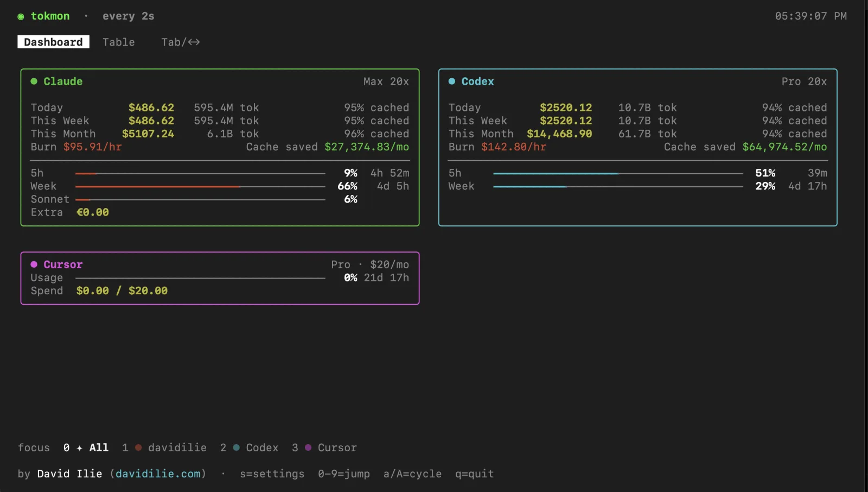Click the Tab/↔ navigation hint
This screenshot has height=492, width=868.
tap(180, 42)
